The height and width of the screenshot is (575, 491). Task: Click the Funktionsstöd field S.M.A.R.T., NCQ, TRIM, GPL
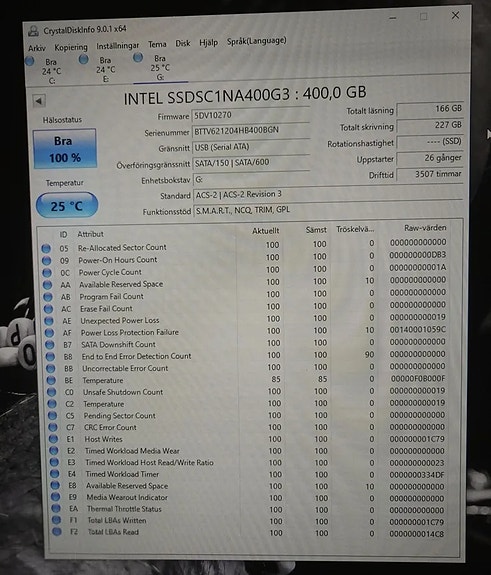tap(327, 210)
